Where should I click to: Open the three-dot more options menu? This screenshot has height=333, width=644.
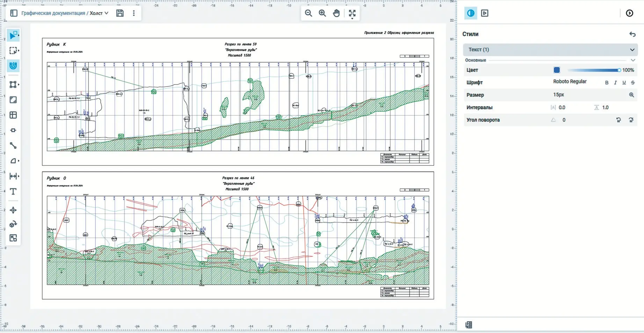(133, 13)
